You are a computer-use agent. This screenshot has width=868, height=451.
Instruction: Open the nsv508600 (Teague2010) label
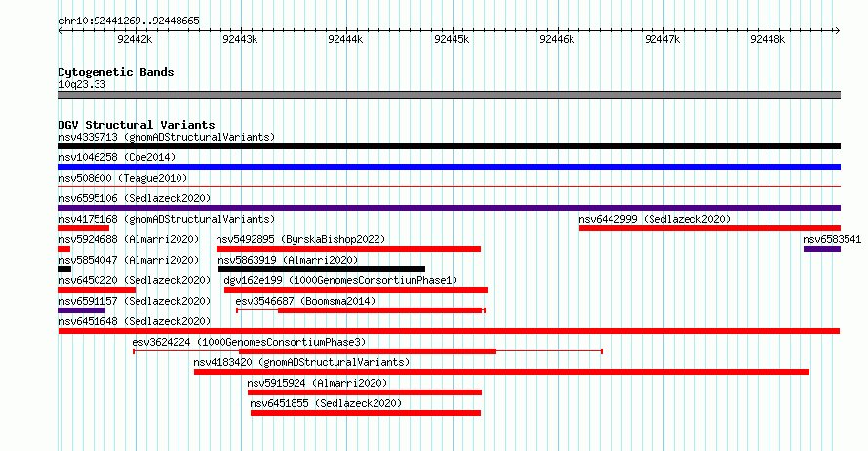click(123, 178)
